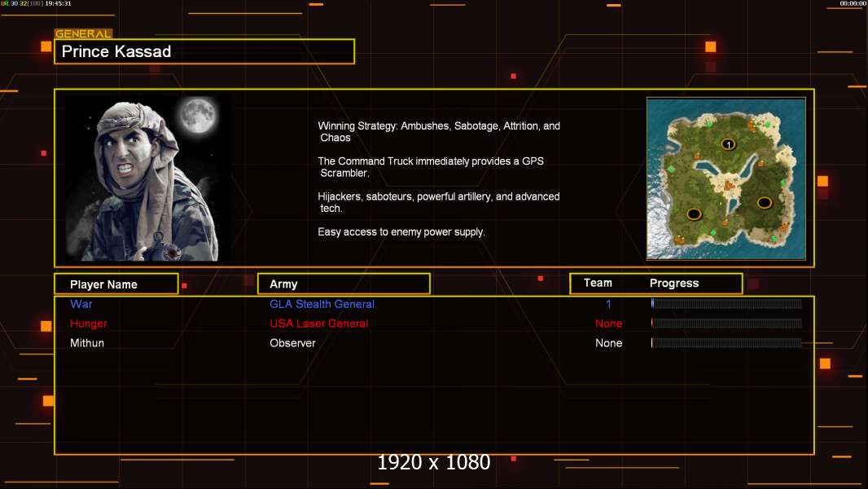Click Mithun's loading progress bar
Screen dimensions: 868x489
click(726, 343)
